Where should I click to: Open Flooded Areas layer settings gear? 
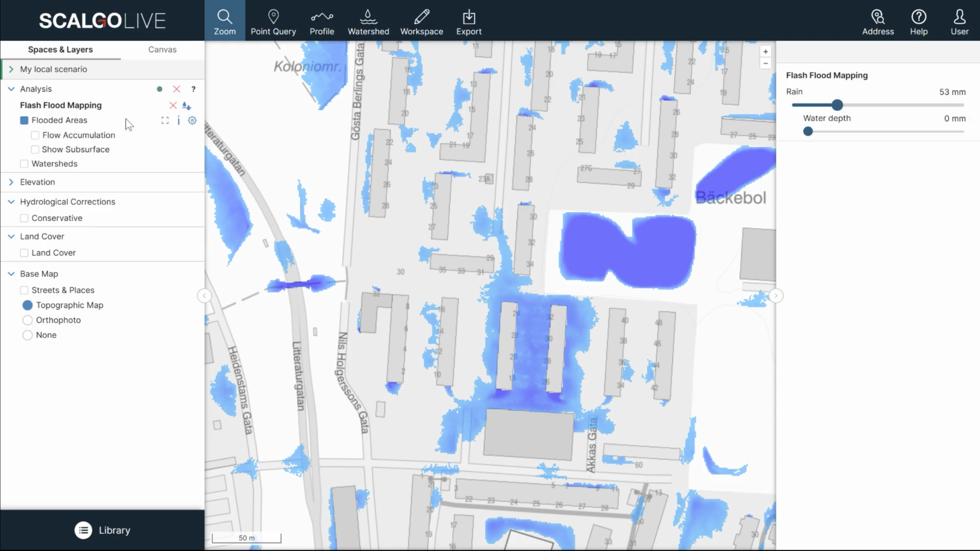tap(192, 120)
